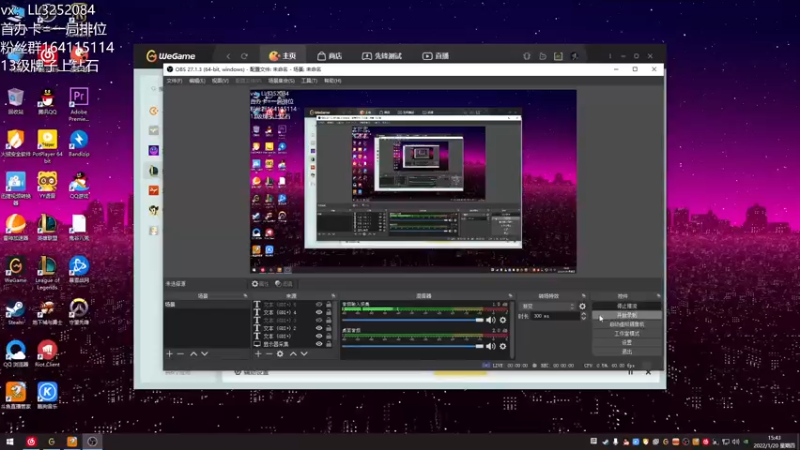Move scene up in Scenes panel
The width and height of the screenshot is (800, 450).
tap(193, 354)
